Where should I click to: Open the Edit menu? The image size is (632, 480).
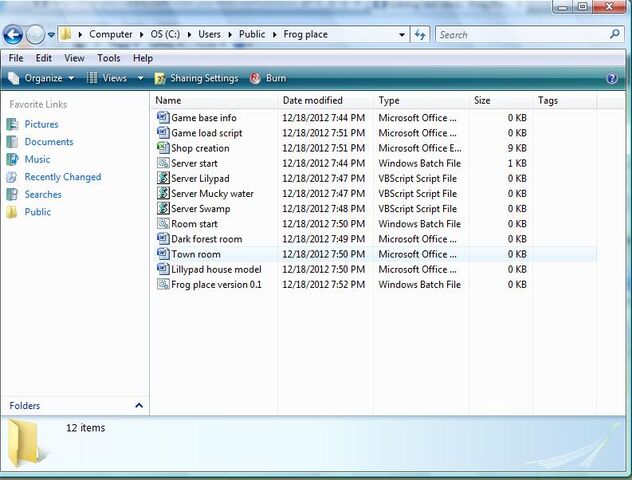coord(44,58)
